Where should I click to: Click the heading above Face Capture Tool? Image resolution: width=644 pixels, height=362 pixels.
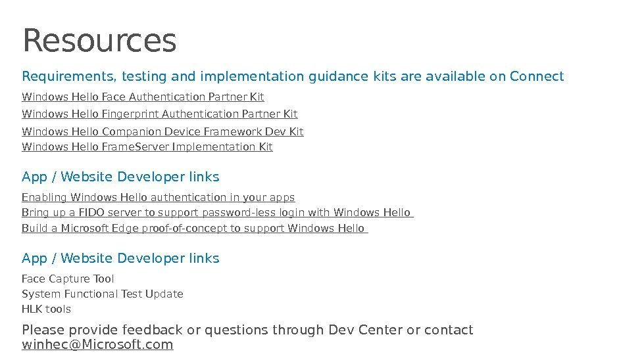120,258
